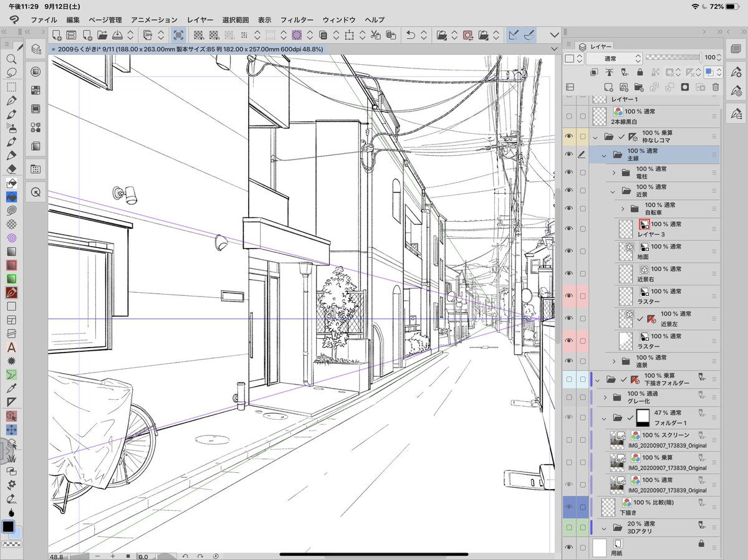Hide the 電柱 folder layer
Image resolution: width=748 pixels, height=560 pixels.
[568, 173]
